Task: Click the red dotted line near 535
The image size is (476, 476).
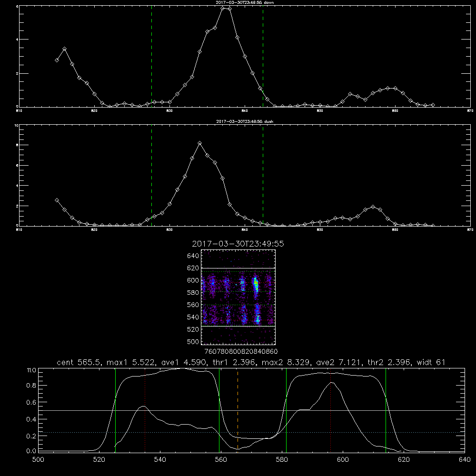Action: 145,410
